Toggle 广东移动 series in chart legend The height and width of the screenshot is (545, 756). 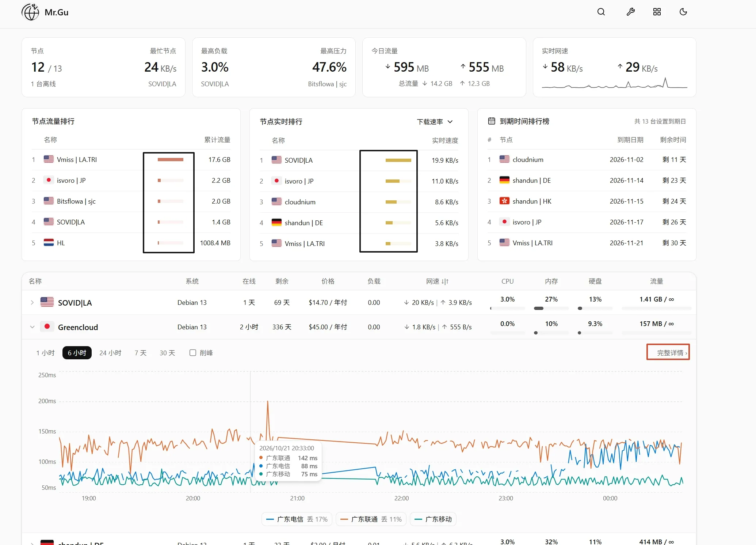coord(433,519)
